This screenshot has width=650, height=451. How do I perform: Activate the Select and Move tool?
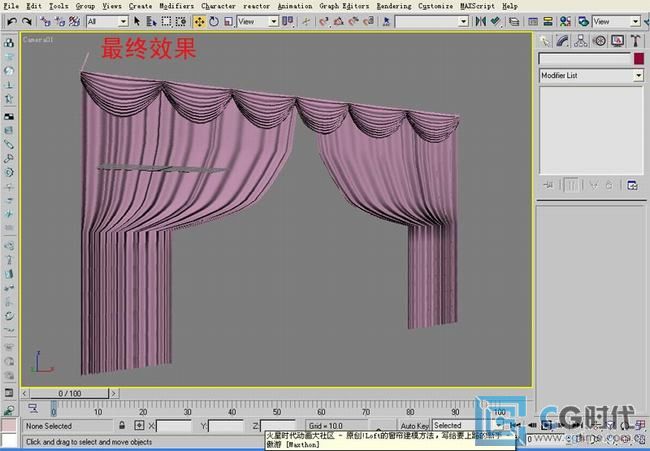(199, 21)
